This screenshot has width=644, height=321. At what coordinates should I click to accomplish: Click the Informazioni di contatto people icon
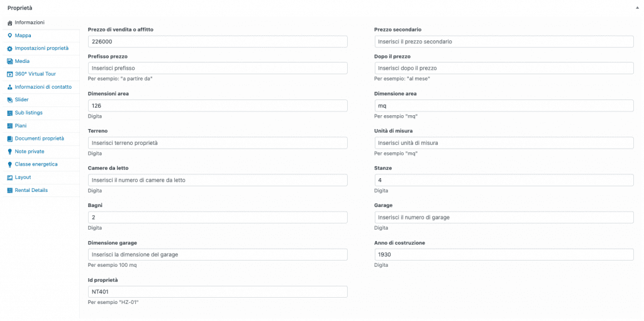click(x=10, y=87)
